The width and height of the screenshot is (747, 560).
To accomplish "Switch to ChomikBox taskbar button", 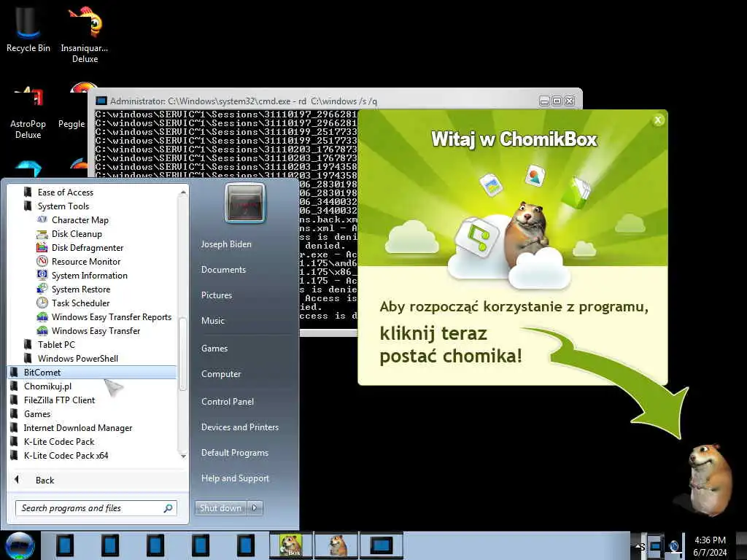I will (x=291, y=545).
